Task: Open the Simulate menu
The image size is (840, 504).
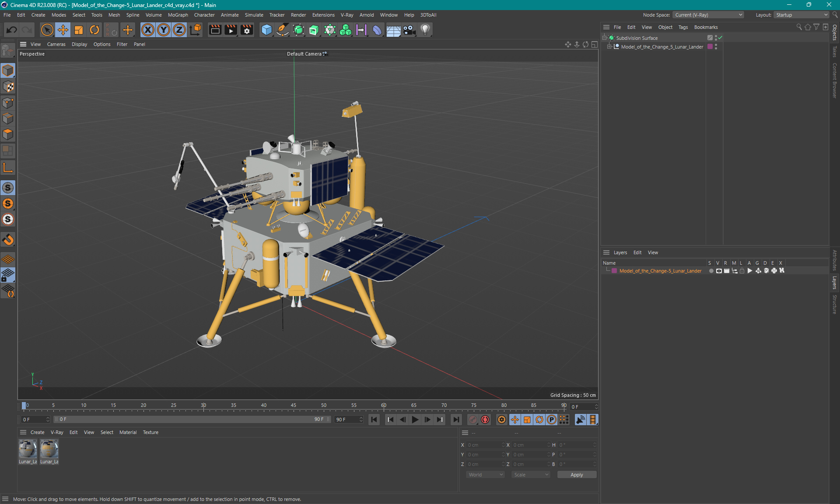Action: [x=254, y=15]
